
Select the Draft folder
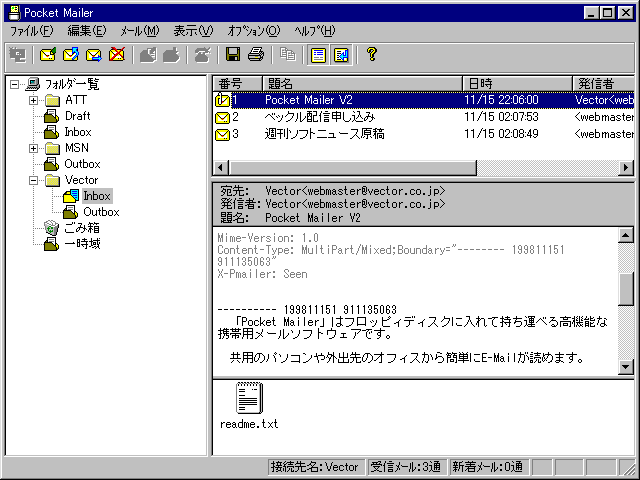(x=78, y=116)
